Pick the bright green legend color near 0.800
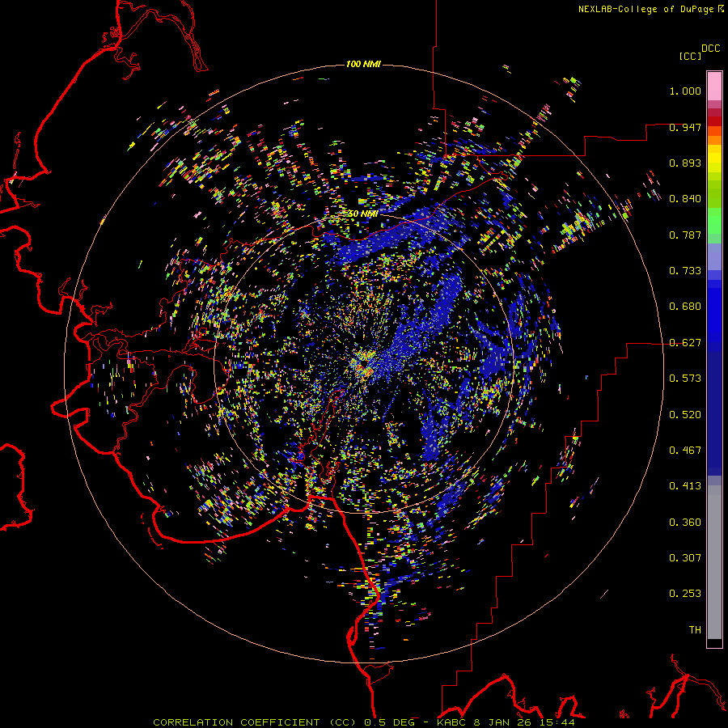 [714, 221]
